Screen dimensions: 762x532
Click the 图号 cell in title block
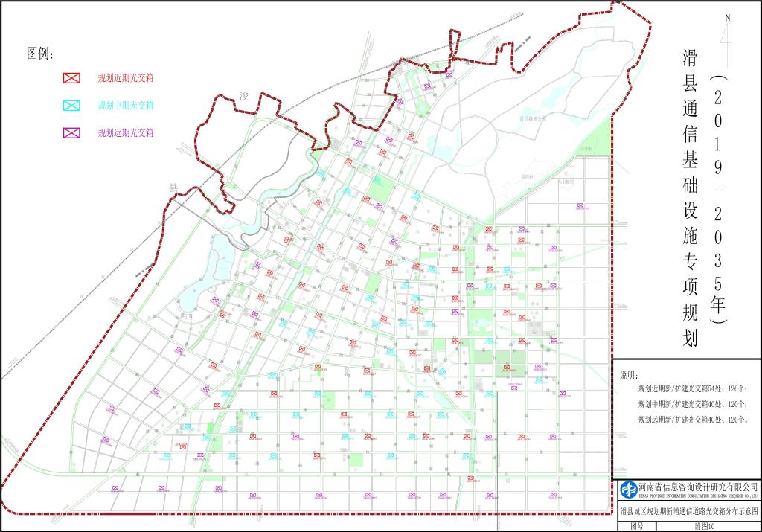637,526
